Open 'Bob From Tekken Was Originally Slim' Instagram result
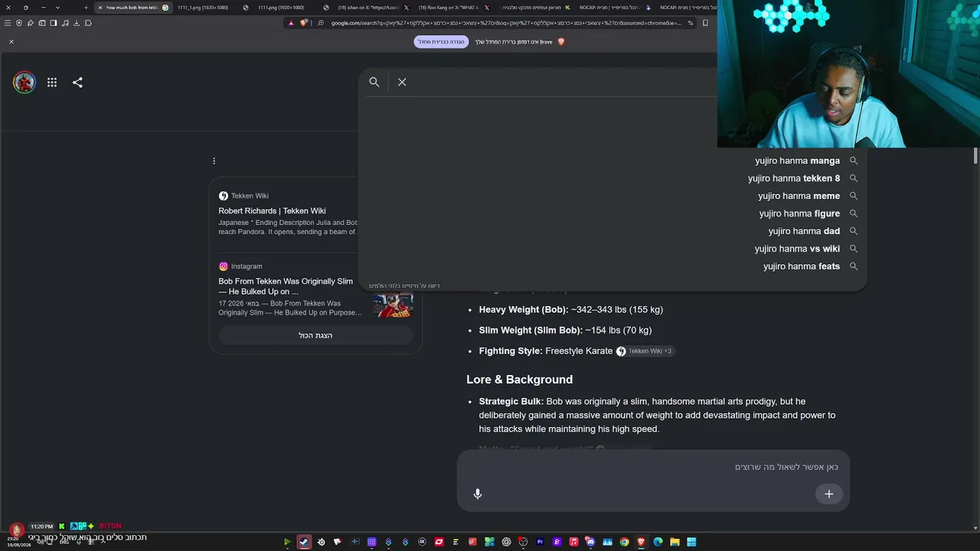Viewport: 980px width, 551px height. [x=286, y=286]
